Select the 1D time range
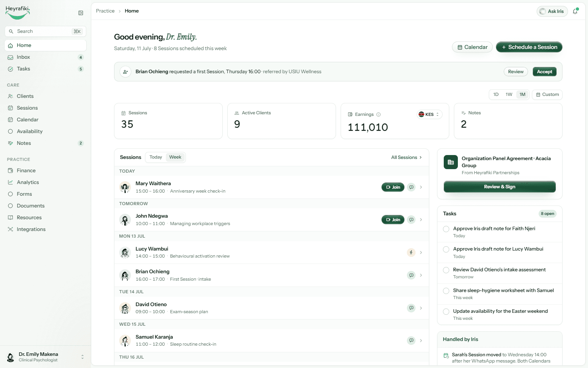 (x=496, y=94)
